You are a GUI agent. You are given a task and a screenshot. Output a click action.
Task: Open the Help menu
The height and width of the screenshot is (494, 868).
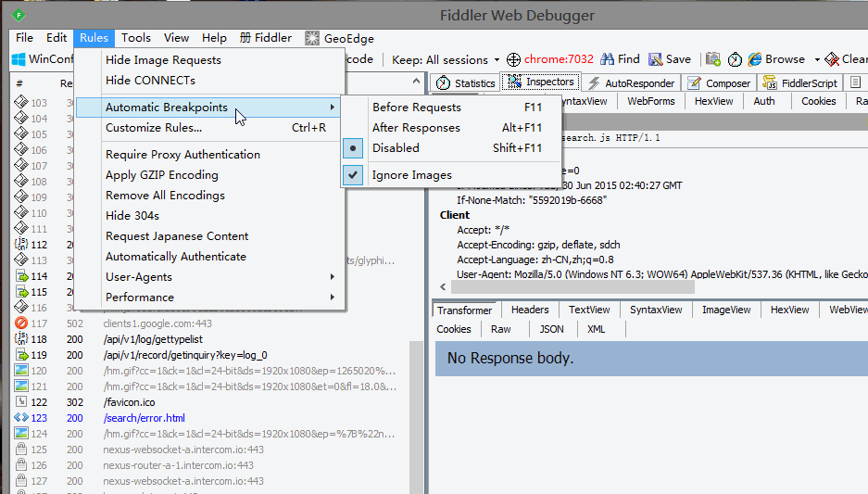[214, 38]
